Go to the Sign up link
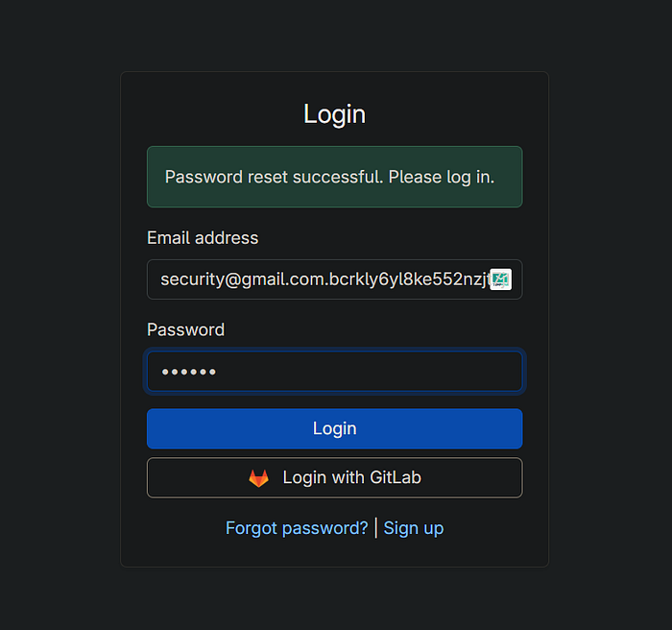The height and width of the screenshot is (630, 672). click(x=414, y=528)
